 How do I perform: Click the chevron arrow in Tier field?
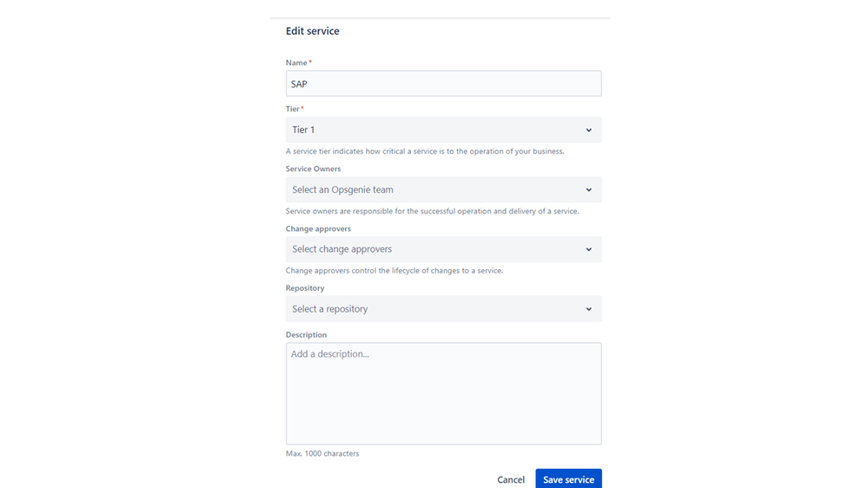click(x=588, y=130)
